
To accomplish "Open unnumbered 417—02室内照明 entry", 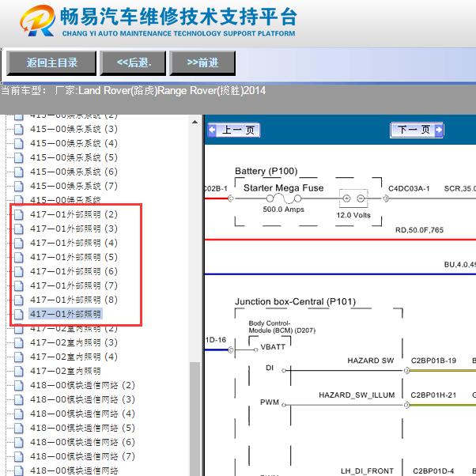I will (x=66, y=372).
